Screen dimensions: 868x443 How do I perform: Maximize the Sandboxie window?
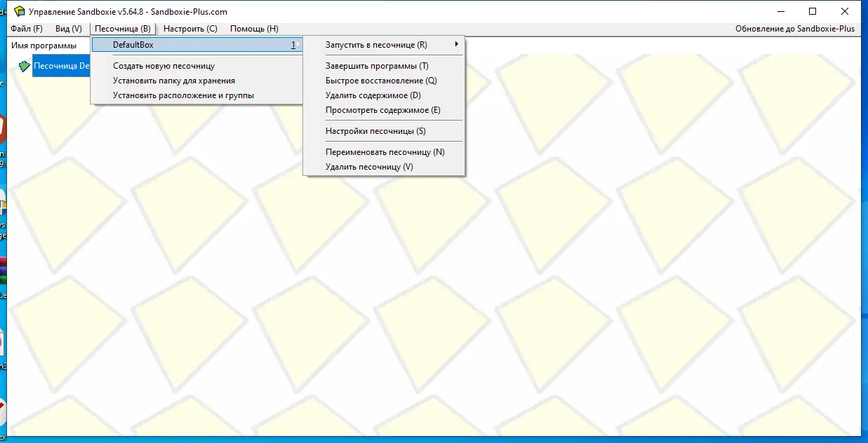813,11
